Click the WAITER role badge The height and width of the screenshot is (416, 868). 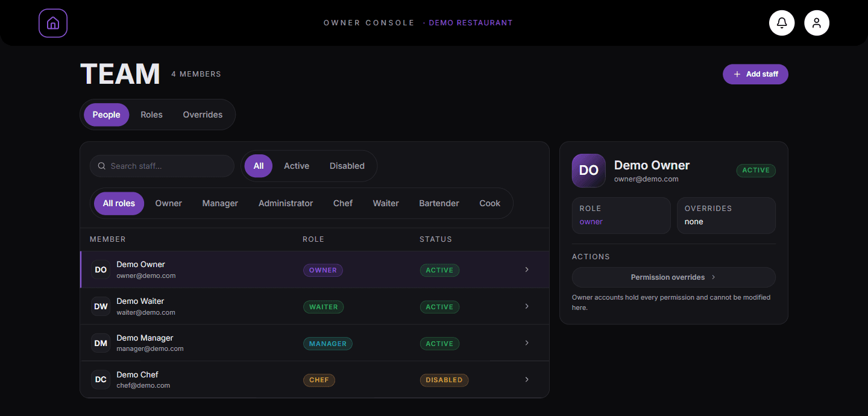click(323, 307)
